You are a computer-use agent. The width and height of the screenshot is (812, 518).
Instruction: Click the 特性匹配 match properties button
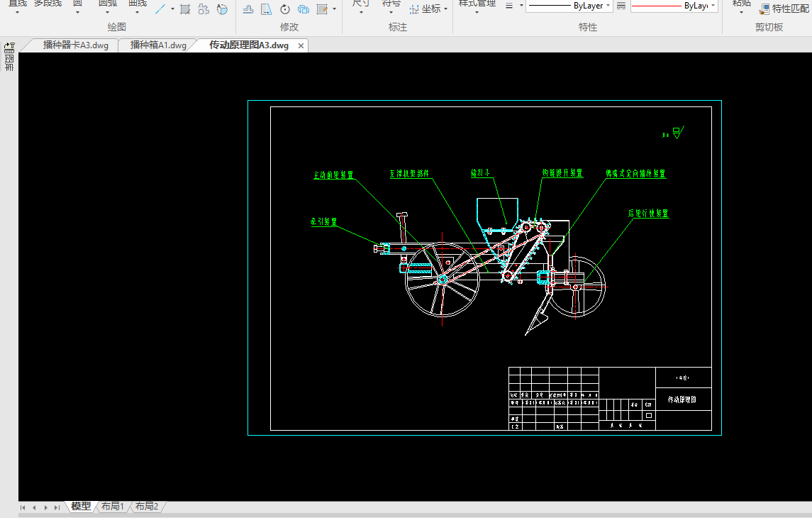784,9
